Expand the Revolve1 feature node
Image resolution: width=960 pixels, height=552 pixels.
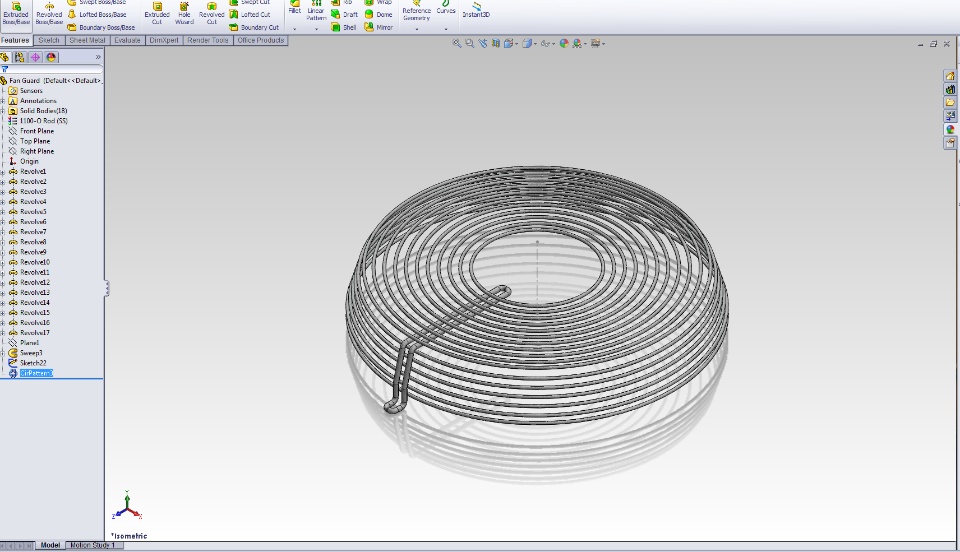(3, 172)
